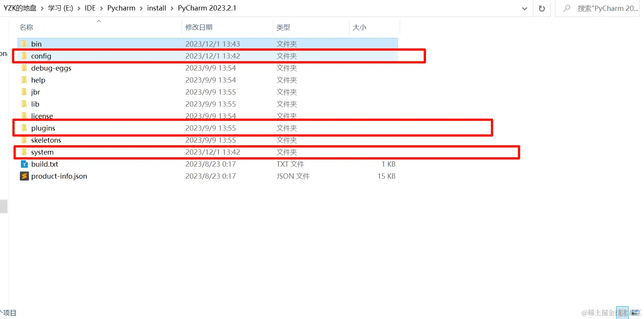Viewport: 644px width, 319px height.
Task: Select the bin folder icon
Action: [x=24, y=44]
